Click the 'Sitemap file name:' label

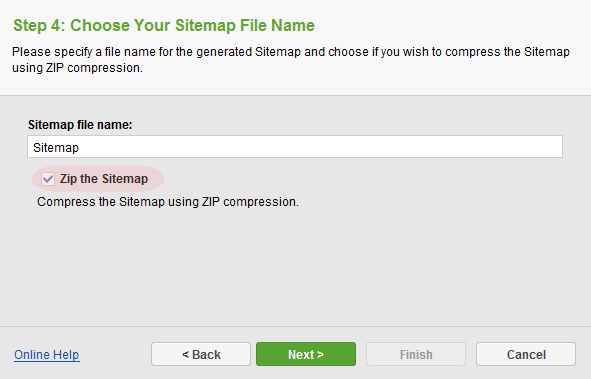[80, 125]
